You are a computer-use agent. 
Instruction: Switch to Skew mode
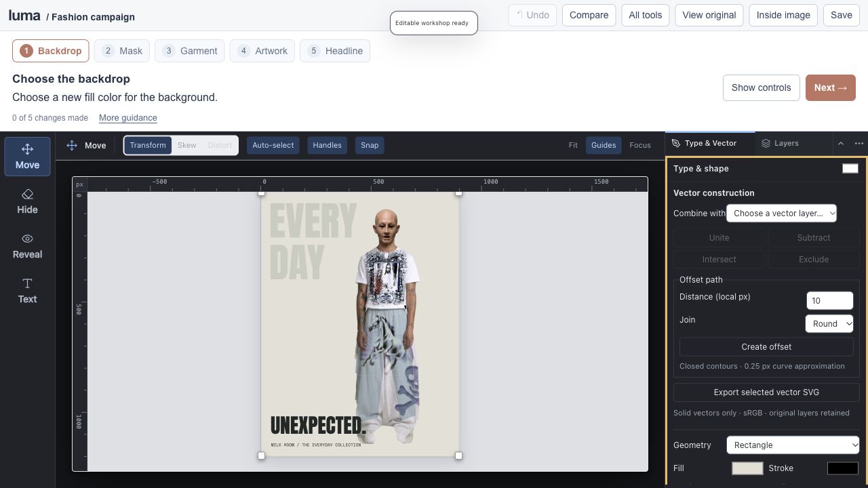pyautogui.click(x=186, y=145)
